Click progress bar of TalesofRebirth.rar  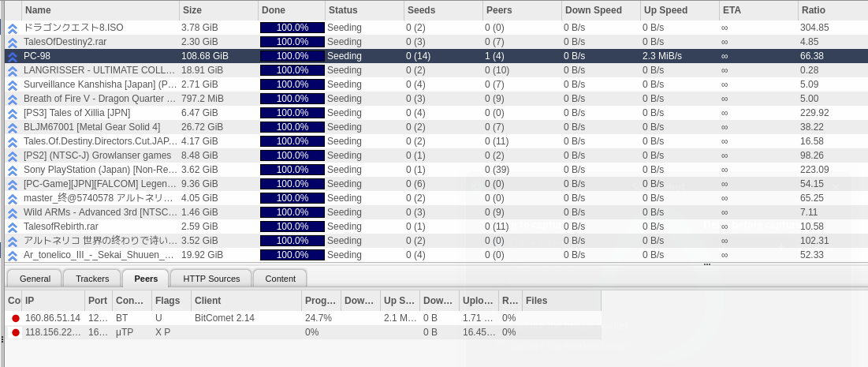click(x=292, y=227)
